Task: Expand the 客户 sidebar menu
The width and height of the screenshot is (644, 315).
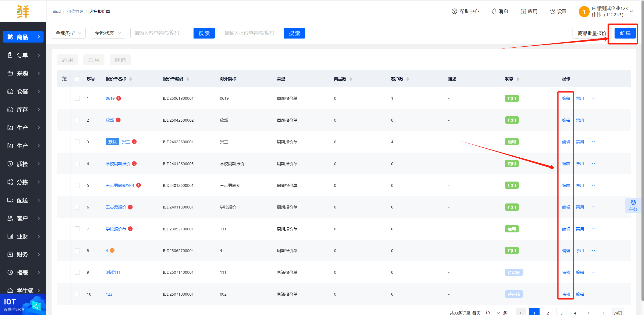Action: coord(39,218)
